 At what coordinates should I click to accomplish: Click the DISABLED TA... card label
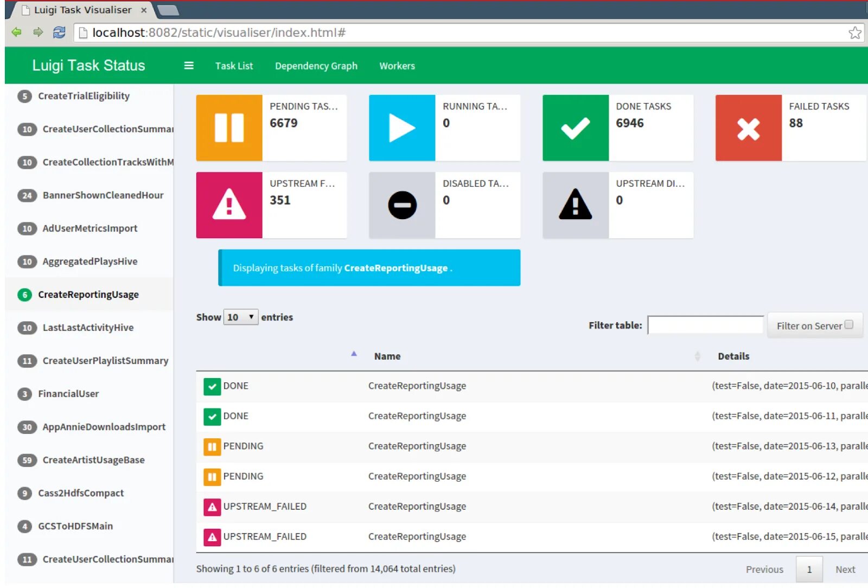click(475, 183)
